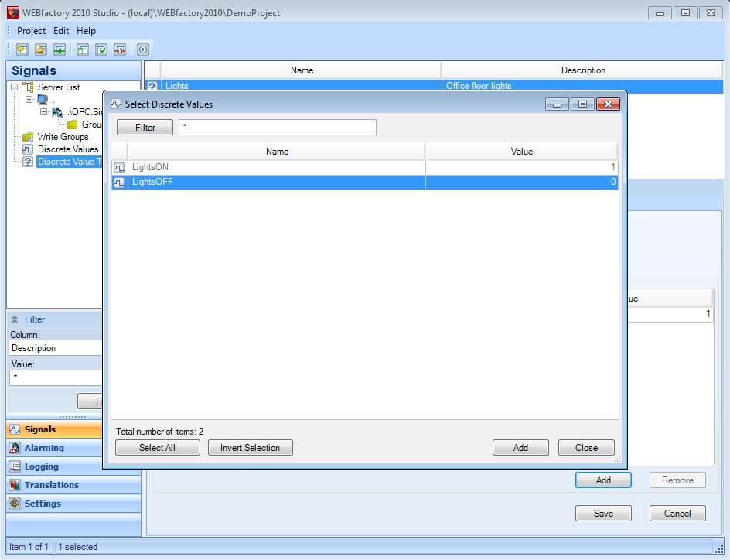The width and height of the screenshot is (730, 560).
Task: Click the dialog's Filter button
Action: coord(145,128)
